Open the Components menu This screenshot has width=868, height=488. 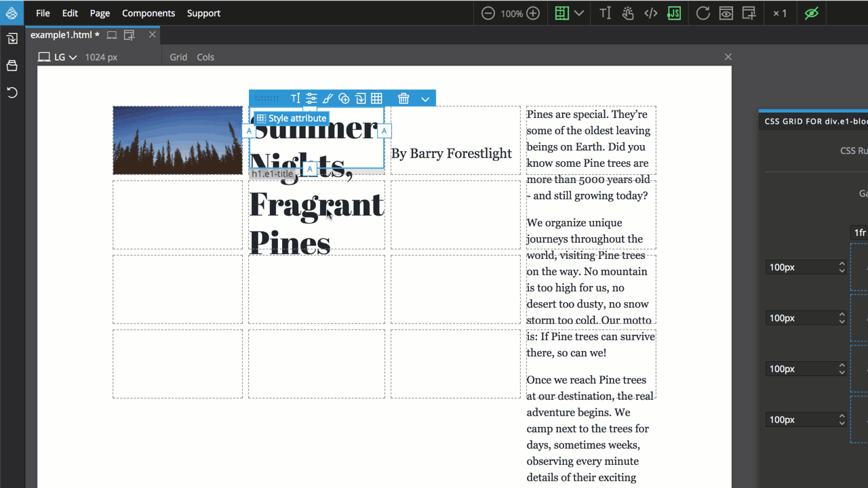(149, 13)
